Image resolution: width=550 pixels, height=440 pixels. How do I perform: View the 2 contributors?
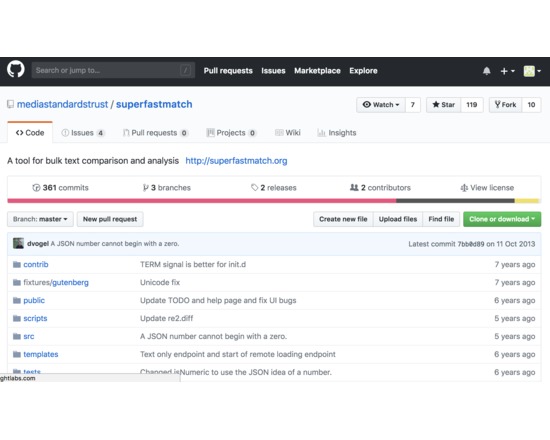(x=380, y=188)
